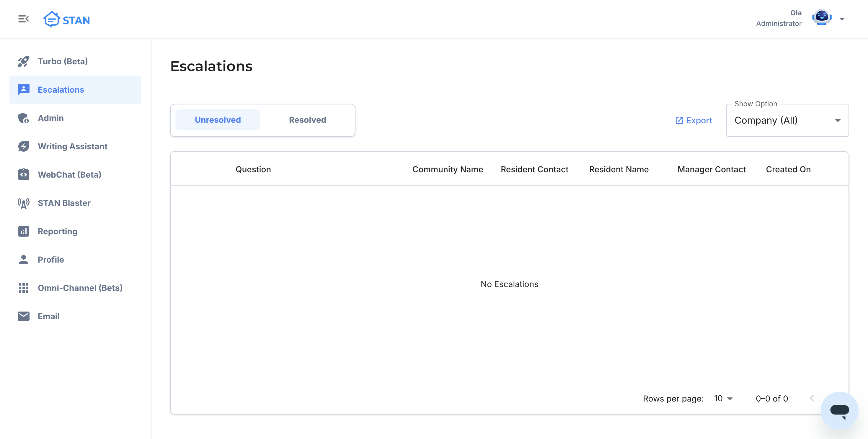Click the WebChat (Beta) code icon
This screenshot has height=439, width=868.
tap(23, 175)
